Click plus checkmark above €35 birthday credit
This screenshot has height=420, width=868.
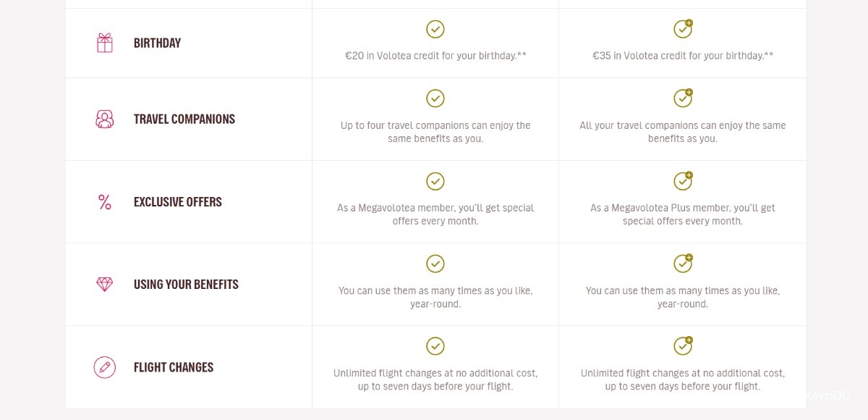[x=683, y=29]
